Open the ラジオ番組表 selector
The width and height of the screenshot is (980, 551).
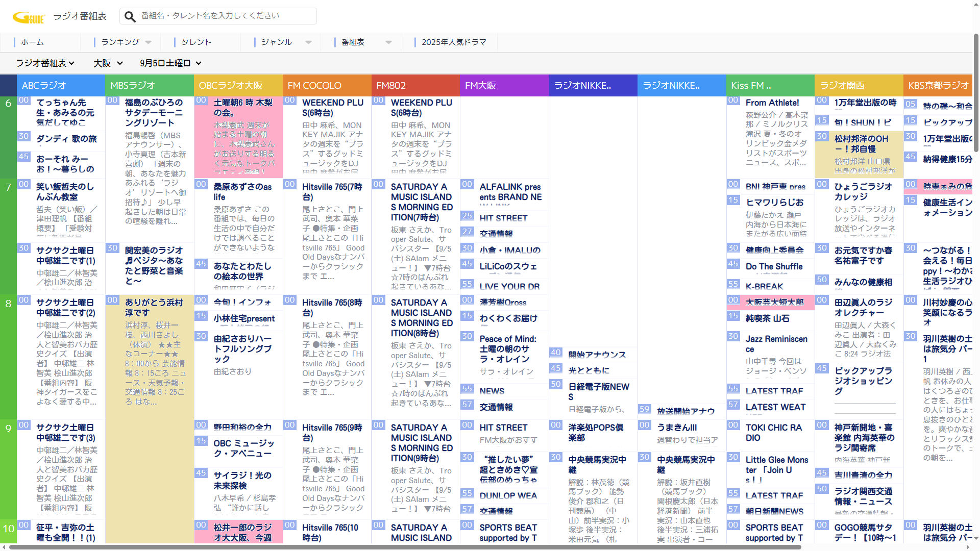(x=45, y=63)
